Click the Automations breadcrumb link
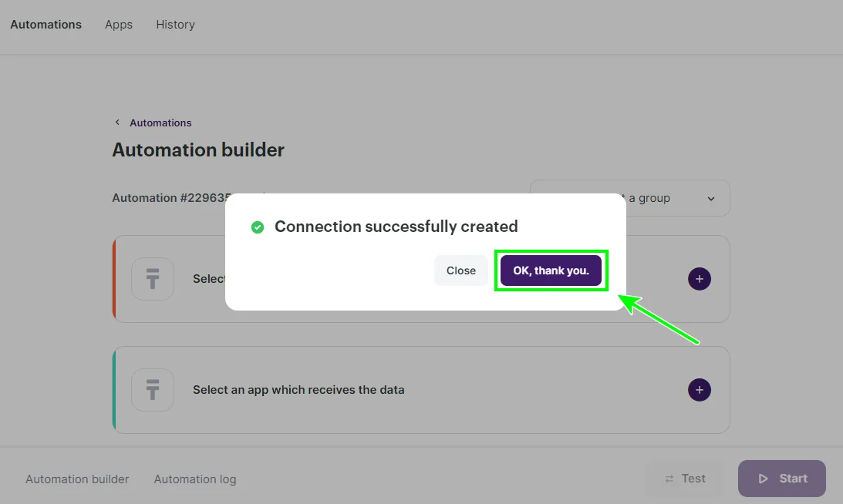The width and height of the screenshot is (843, 504). point(160,122)
